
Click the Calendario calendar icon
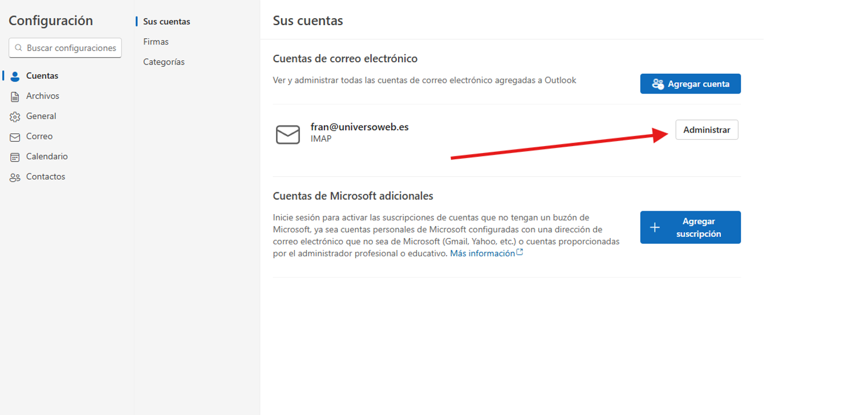pos(15,157)
